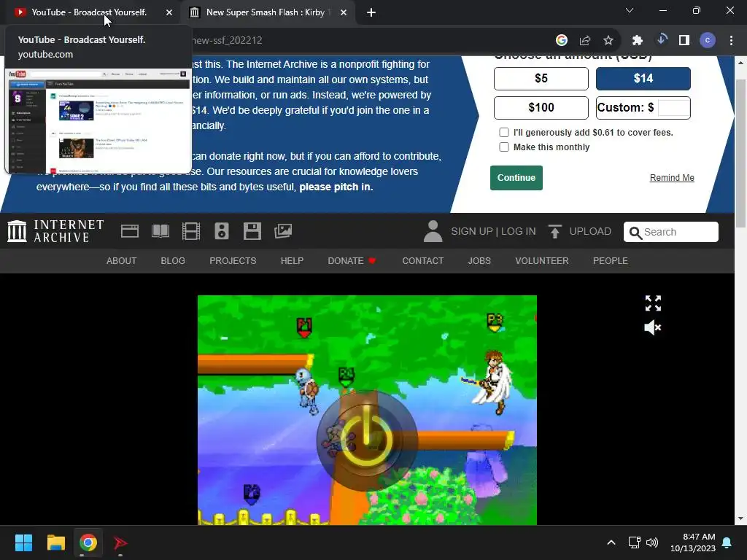747x560 pixels.
Task: Open the DONATE menu item
Action: (x=352, y=261)
